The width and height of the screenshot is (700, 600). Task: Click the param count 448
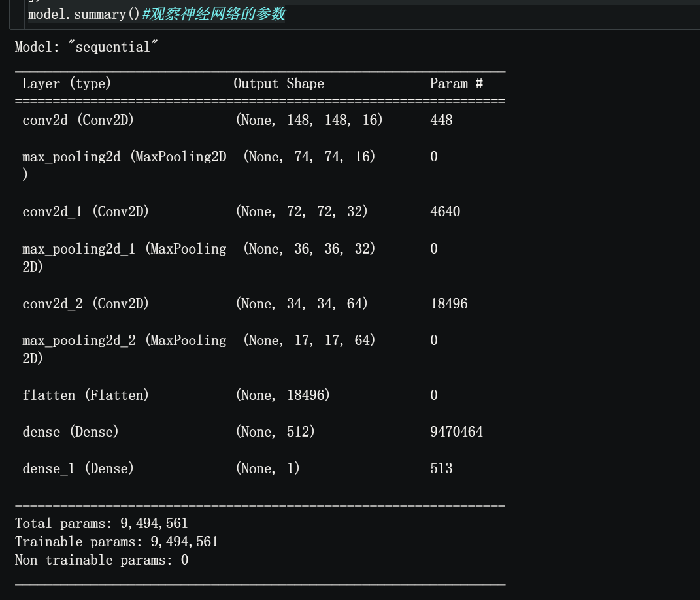442,120
